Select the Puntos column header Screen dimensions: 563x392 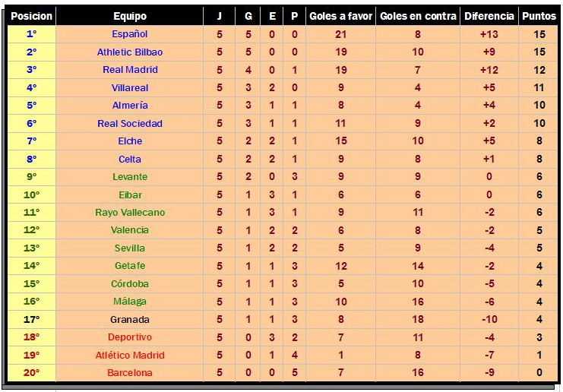[539, 16]
